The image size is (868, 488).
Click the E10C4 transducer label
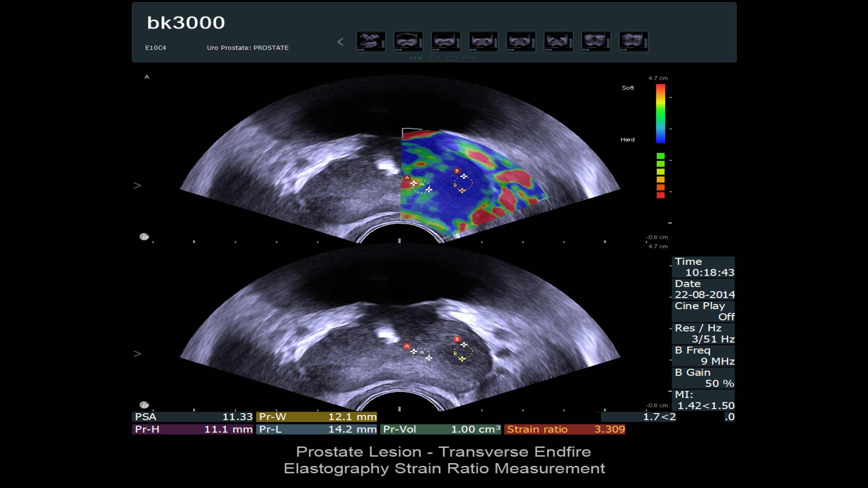click(155, 48)
